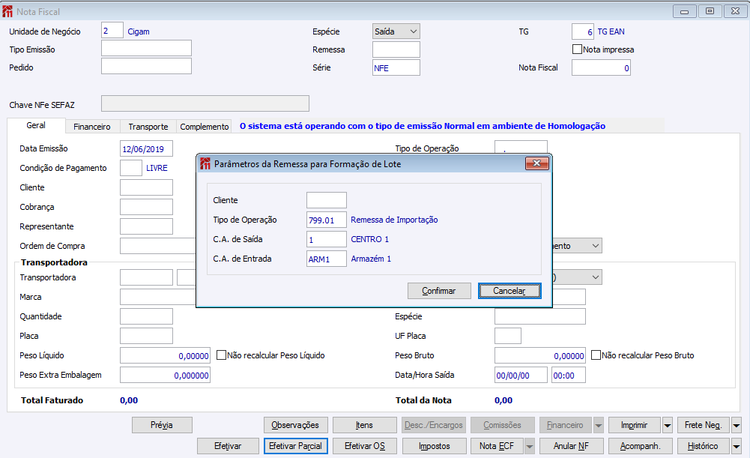Click the Data/Hora Saída date field
This screenshot has height=458, width=750.
[x=521, y=375]
